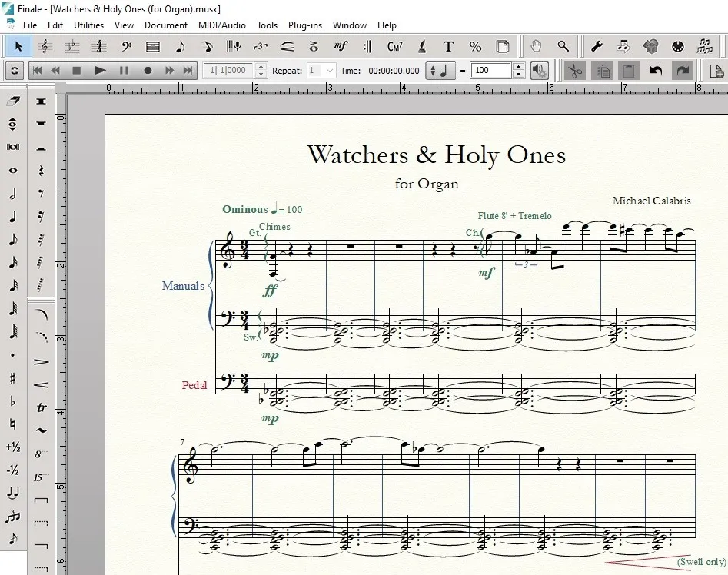The image size is (728, 575).
Task: Select the 8va octave line tool
Action: click(42, 454)
